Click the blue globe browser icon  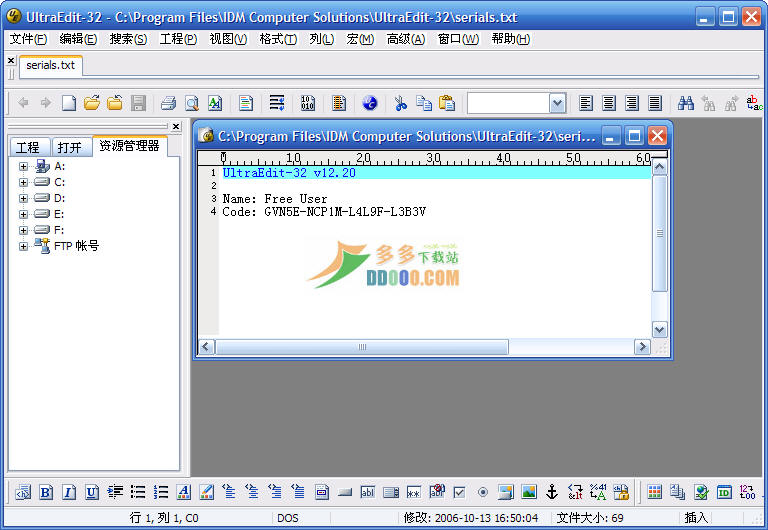[x=370, y=103]
